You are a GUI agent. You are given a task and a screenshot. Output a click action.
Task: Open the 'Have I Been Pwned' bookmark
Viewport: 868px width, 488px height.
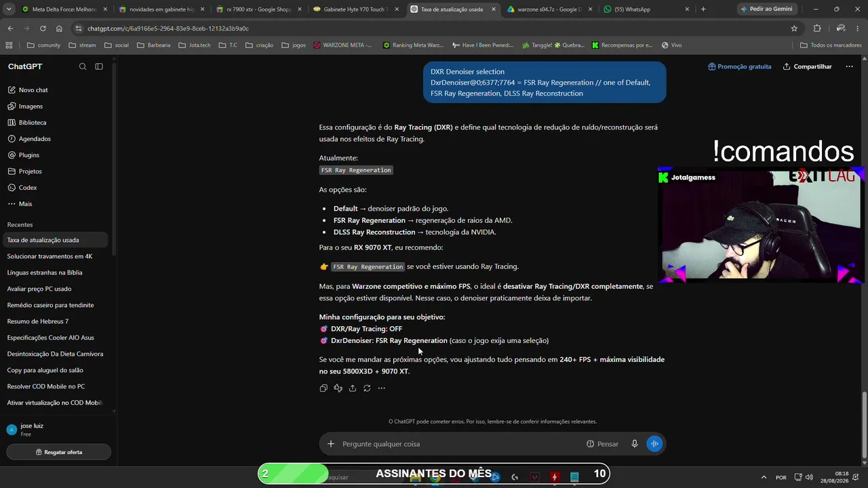coord(483,45)
